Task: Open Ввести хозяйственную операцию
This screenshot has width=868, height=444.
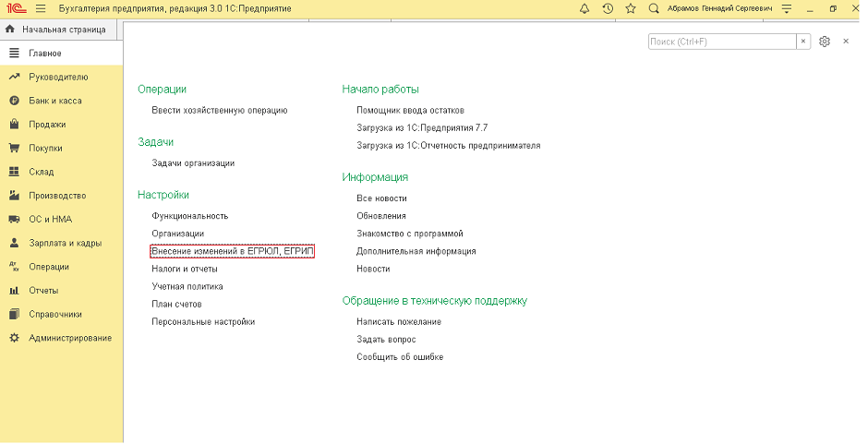Action: [x=220, y=111]
